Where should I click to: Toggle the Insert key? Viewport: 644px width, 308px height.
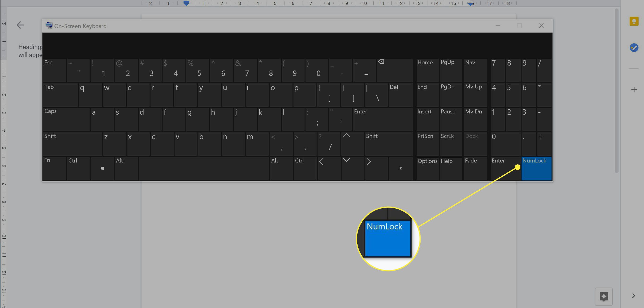(427, 120)
